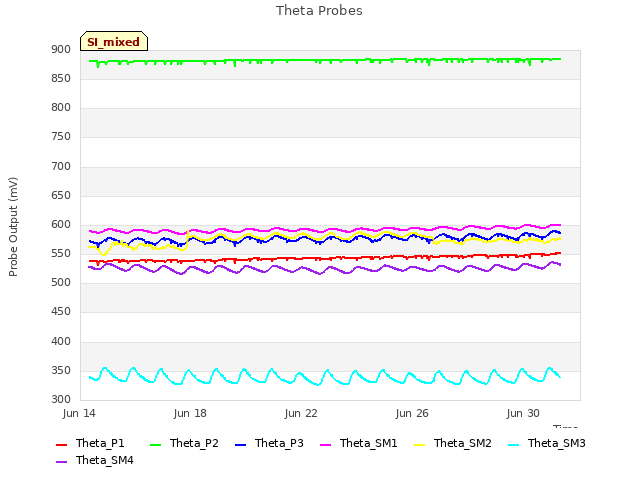
Task: Click the Jun 18 x-axis label
Action: click(190, 413)
